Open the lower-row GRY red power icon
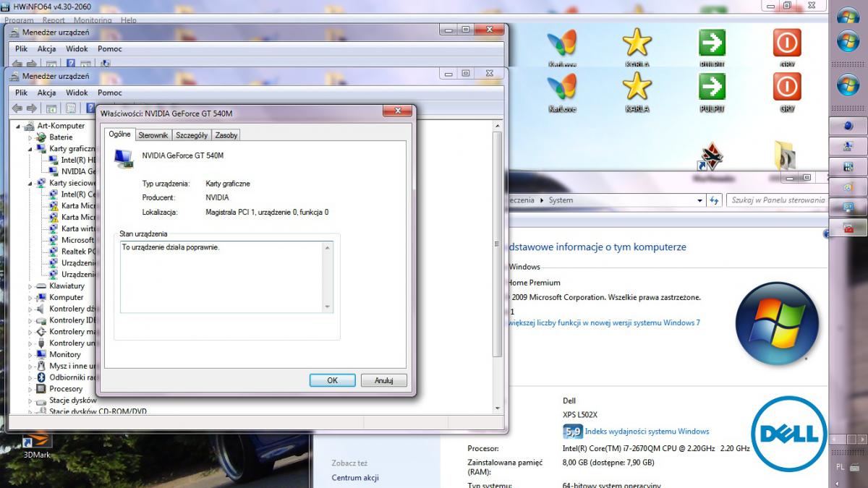Viewport: 868px width, 488px height. (x=787, y=92)
